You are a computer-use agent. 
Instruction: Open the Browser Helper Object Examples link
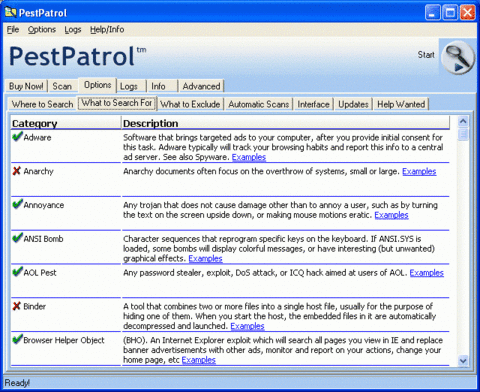(x=199, y=360)
